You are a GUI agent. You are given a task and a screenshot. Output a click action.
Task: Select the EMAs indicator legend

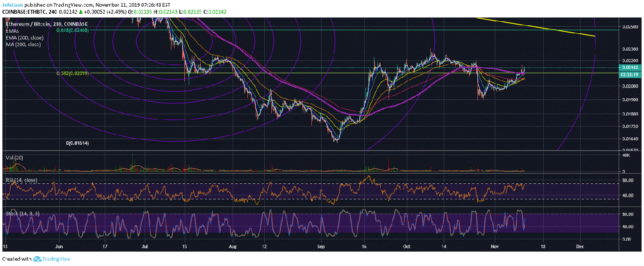click(12, 31)
